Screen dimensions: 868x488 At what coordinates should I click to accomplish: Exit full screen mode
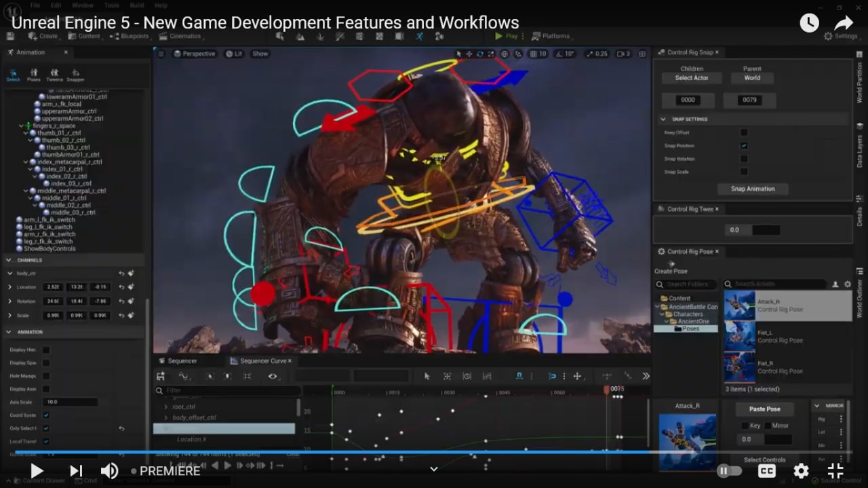click(835, 470)
